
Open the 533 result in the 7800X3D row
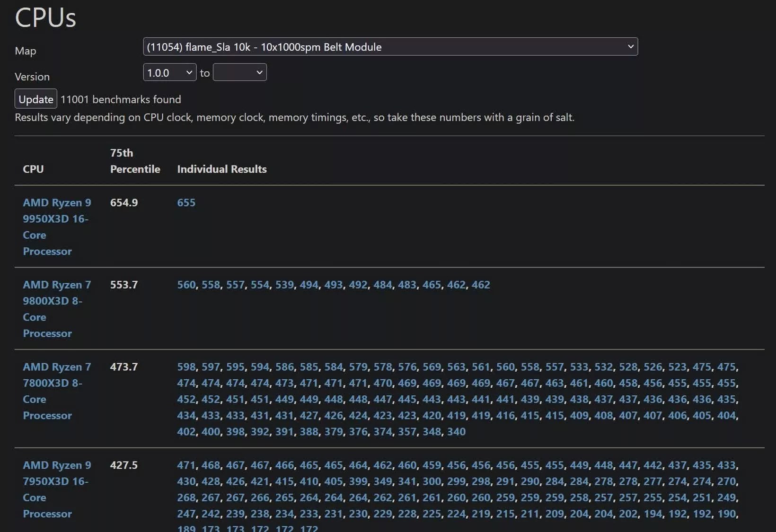coord(579,367)
